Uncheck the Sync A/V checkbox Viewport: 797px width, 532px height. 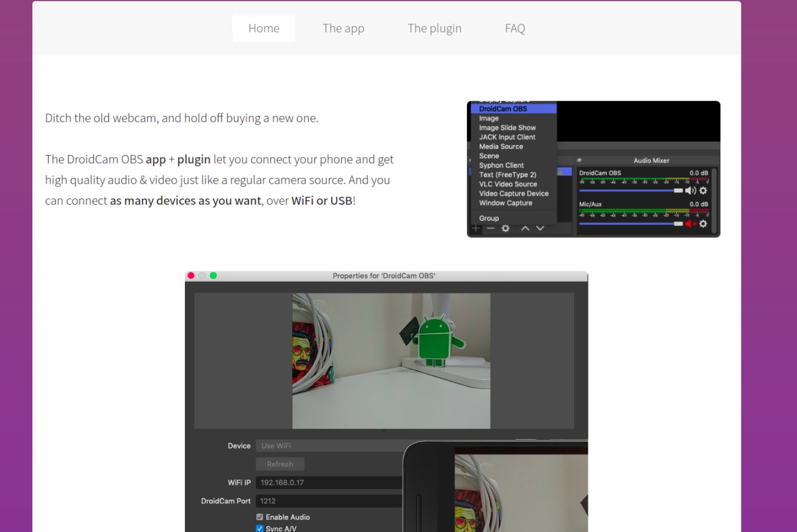point(260,529)
